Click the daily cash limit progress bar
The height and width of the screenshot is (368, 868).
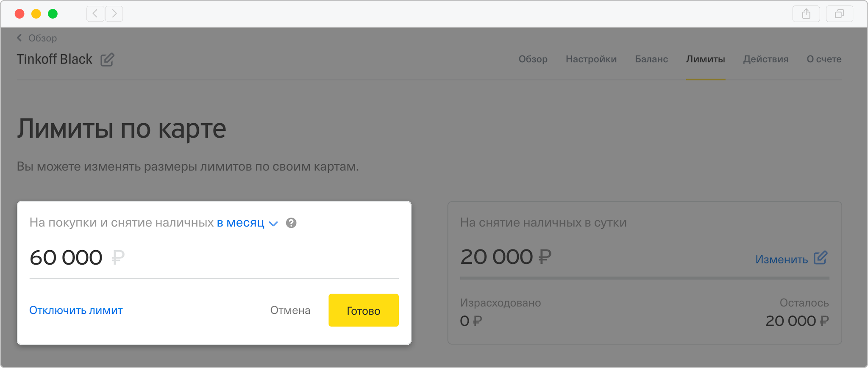coord(645,278)
